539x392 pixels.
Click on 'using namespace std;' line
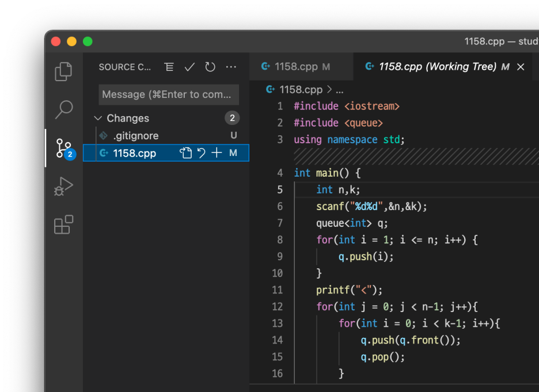pos(349,139)
